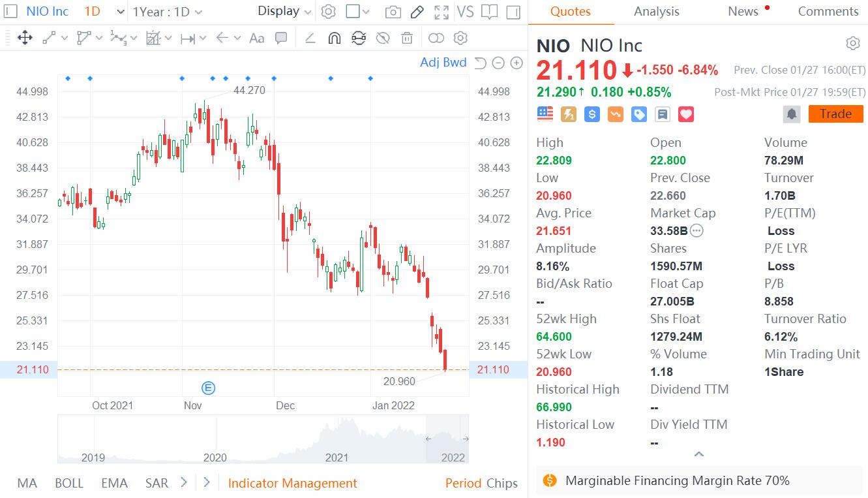
Task: Select the EMA indicator
Action: point(114,484)
